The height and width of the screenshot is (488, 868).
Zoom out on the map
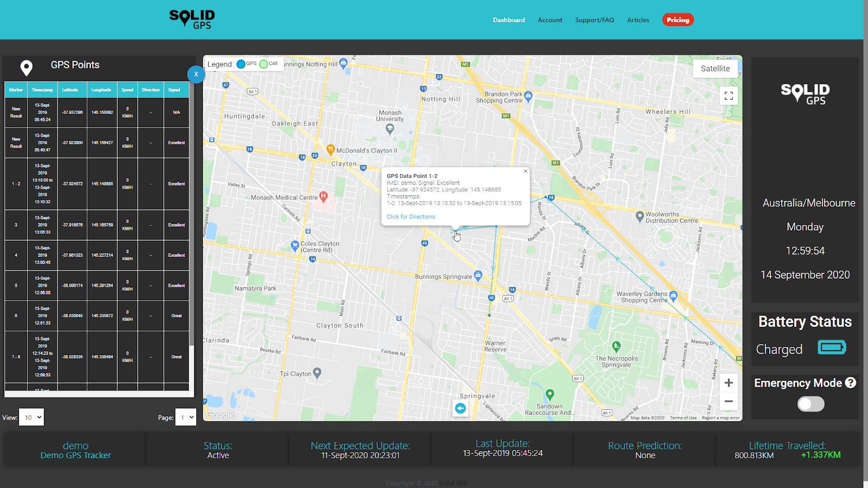pos(729,402)
